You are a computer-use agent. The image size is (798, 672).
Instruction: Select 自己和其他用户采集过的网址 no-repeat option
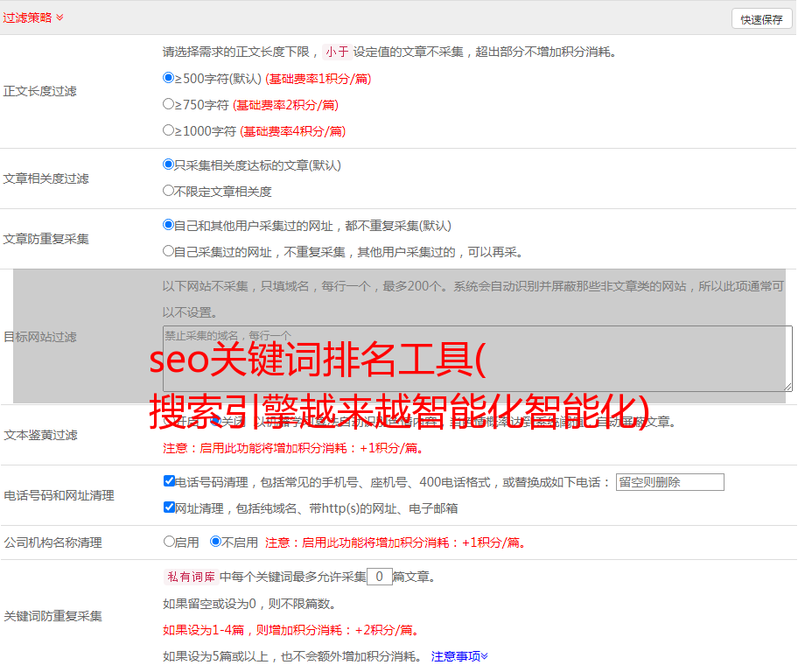tap(169, 225)
